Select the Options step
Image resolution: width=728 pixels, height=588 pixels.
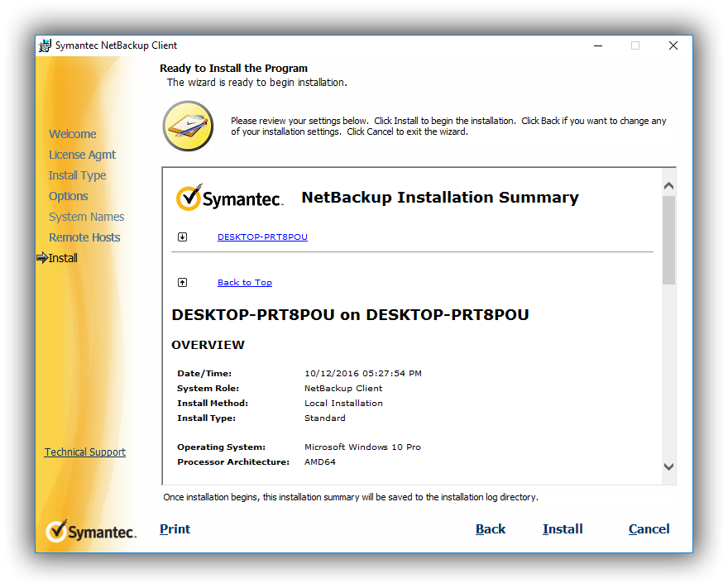[x=68, y=196]
